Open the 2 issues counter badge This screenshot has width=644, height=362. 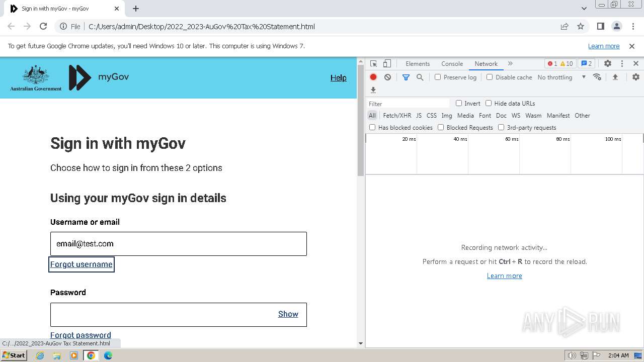click(586, 64)
